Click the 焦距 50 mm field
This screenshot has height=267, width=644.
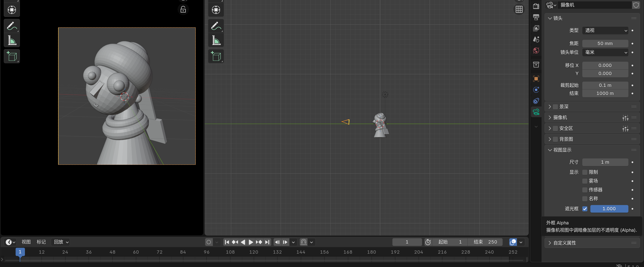coord(605,43)
